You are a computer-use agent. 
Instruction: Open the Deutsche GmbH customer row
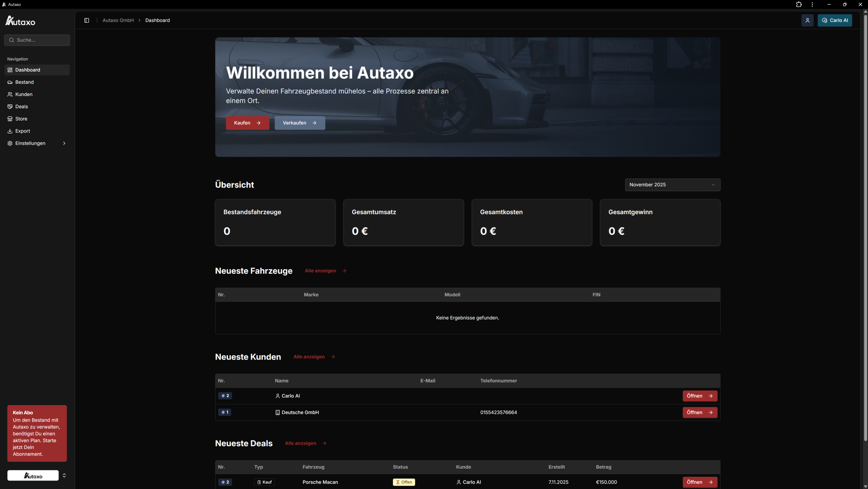coord(699,412)
